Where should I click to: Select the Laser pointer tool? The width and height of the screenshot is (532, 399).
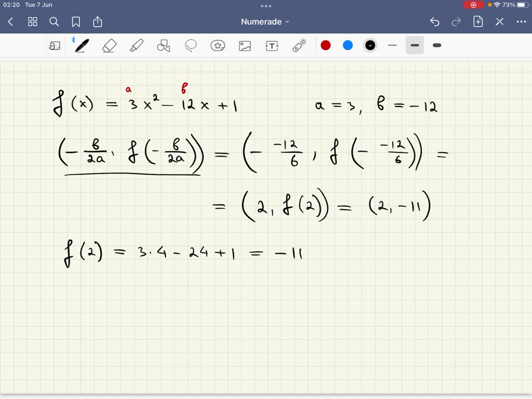(x=299, y=46)
